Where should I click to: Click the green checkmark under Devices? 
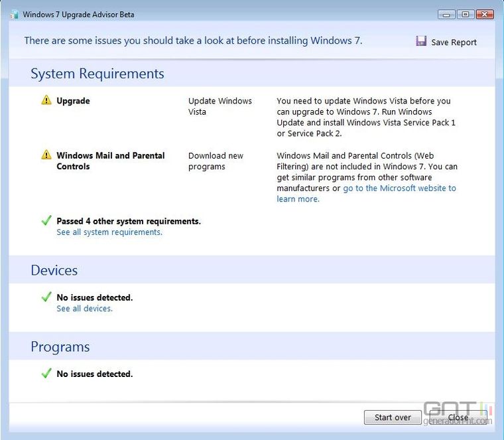click(x=46, y=297)
